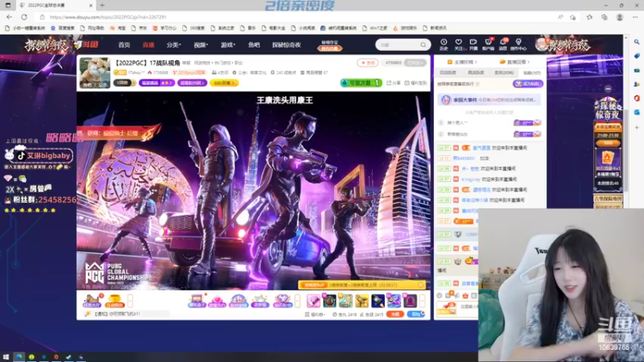Open the Windows Start button
Viewport: 644px width, 362px height.
click(x=6, y=357)
